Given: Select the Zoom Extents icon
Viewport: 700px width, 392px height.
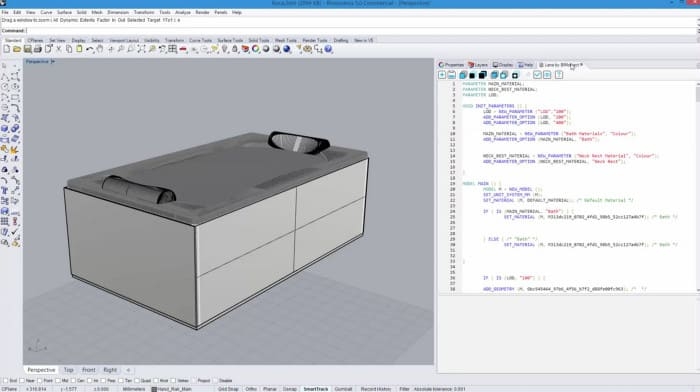Looking at the screenshot, I should click(x=141, y=49).
